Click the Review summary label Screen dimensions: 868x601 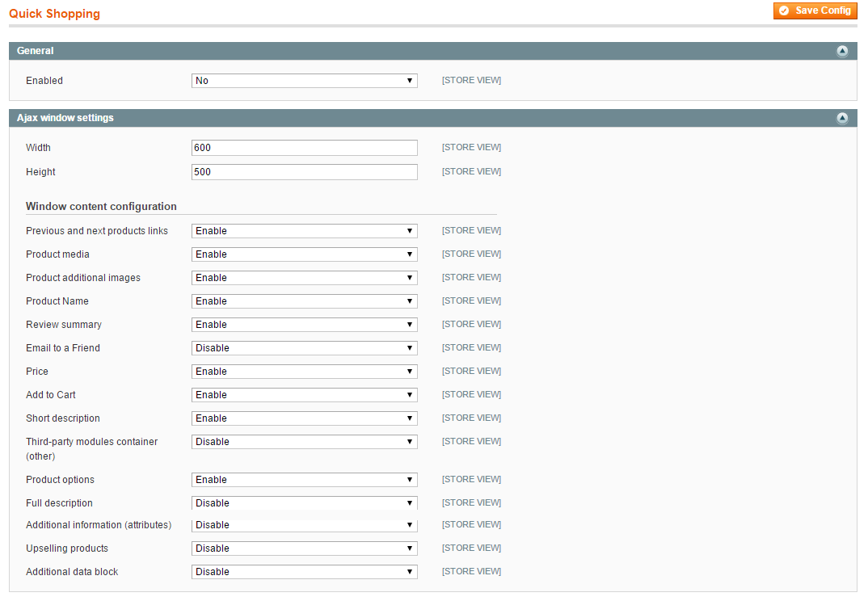(x=64, y=325)
